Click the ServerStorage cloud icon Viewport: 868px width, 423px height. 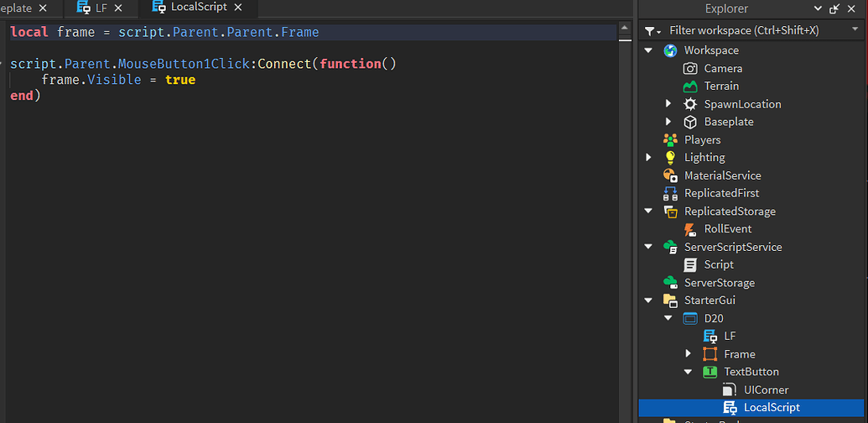click(x=670, y=282)
